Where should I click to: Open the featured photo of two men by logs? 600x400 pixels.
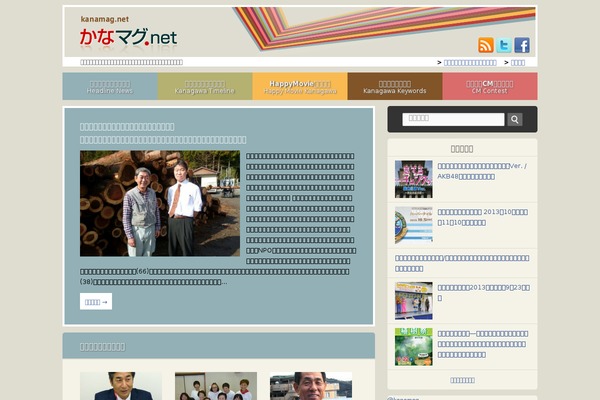click(x=160, y=203)
